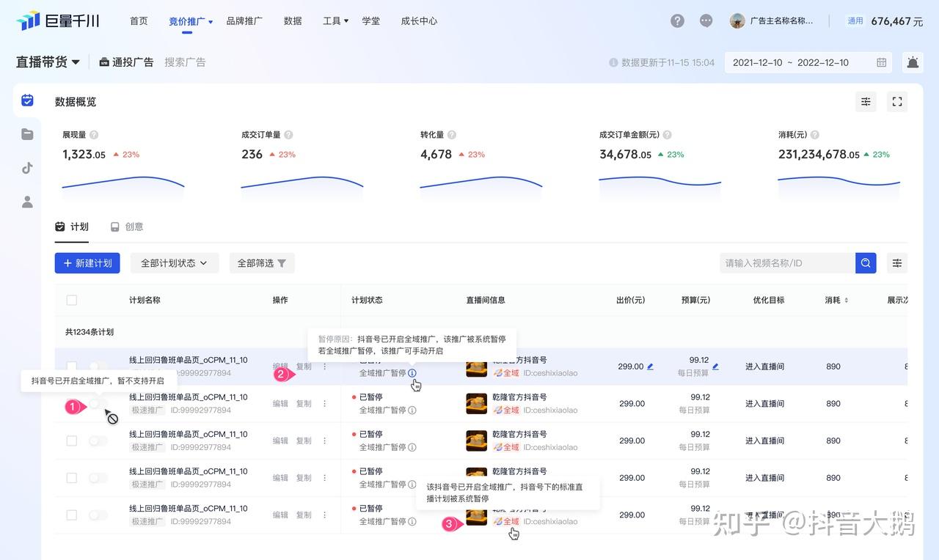The height and width of the screenshot is (560, 939).
Task: Open the folder icon in left sidebar
Action: 27,133
